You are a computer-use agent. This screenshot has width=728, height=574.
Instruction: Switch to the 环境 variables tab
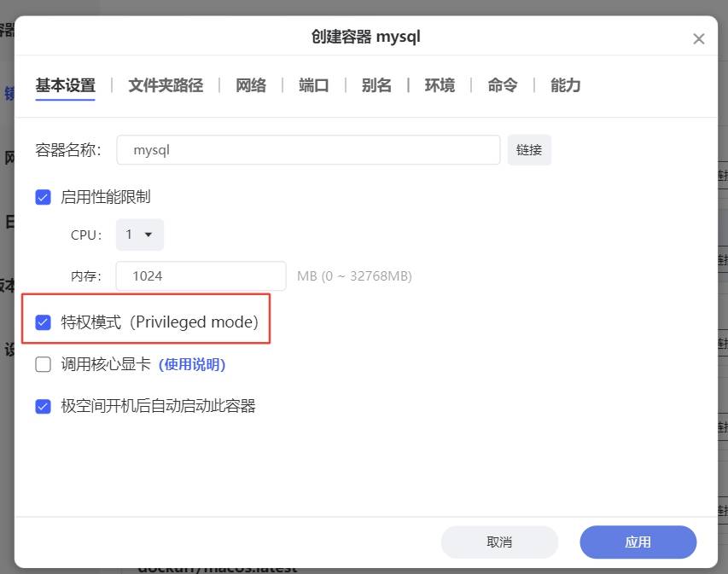click(x=440, y=85)
